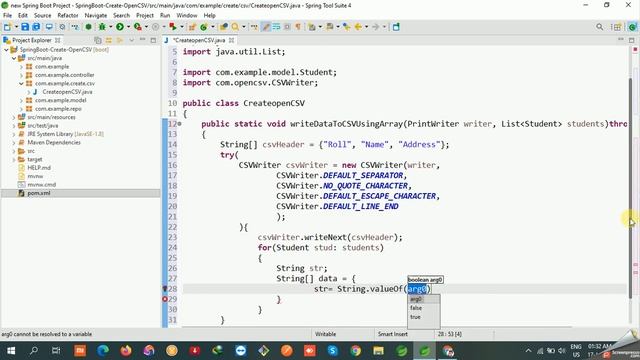Toggle Mark Occurrences highlighter icon

266,27
